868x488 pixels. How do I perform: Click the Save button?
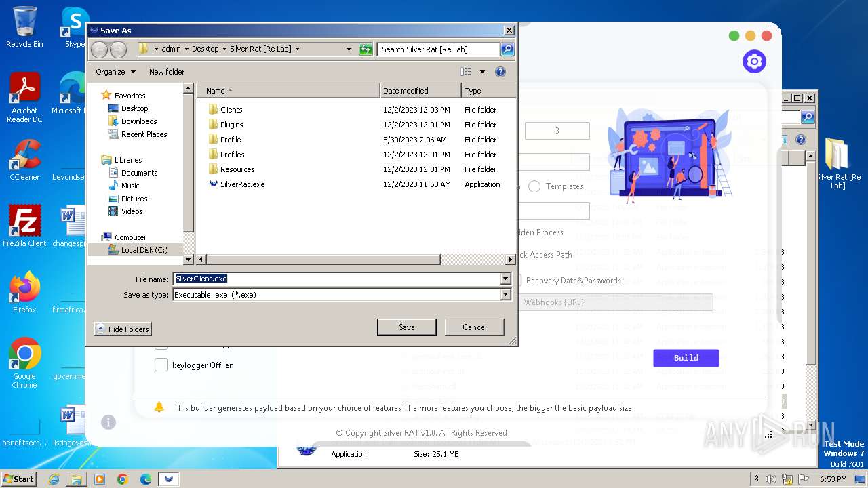[x=407, y=327]
